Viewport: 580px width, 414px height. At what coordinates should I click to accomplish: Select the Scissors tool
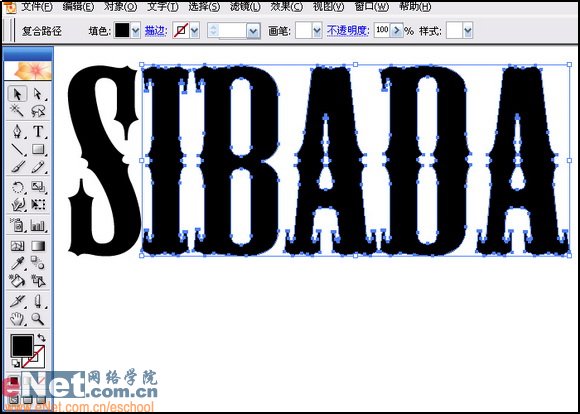38,302
